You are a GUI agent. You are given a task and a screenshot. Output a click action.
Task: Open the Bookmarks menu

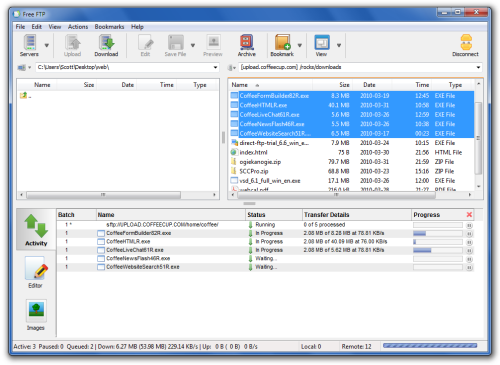[x=109, y=27]
